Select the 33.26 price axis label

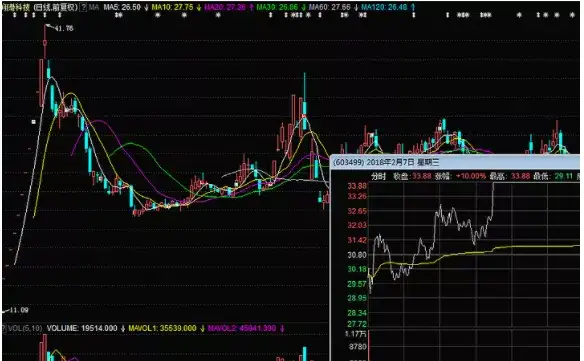pos(357,196)
